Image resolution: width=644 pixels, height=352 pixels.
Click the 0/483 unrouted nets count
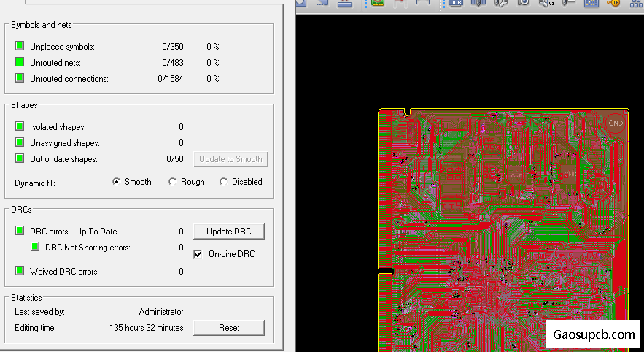[x=173, y=63]
